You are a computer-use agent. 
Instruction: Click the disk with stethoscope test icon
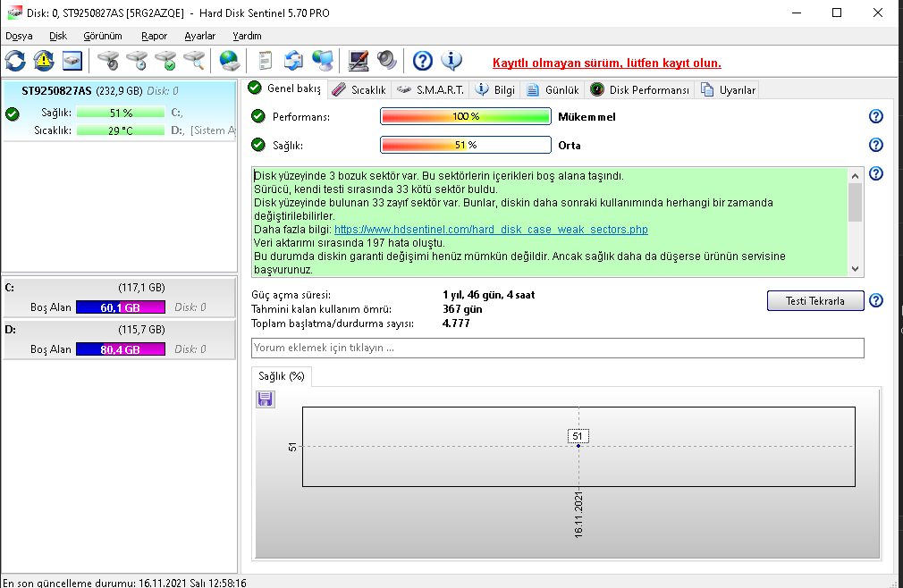coord(108,61)
